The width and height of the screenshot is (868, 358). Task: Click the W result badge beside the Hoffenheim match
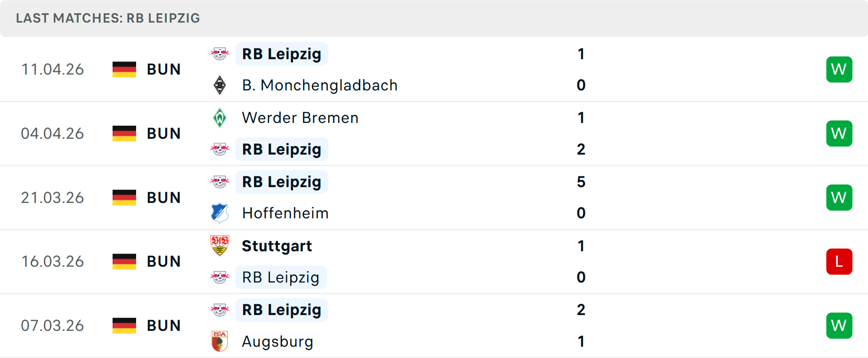(x=839, y=197)
